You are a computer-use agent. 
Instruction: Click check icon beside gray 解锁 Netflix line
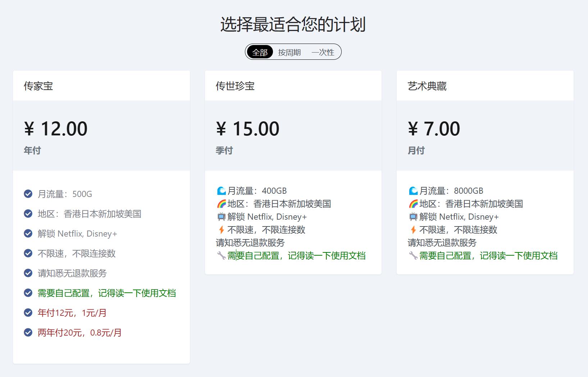(28, 234)
